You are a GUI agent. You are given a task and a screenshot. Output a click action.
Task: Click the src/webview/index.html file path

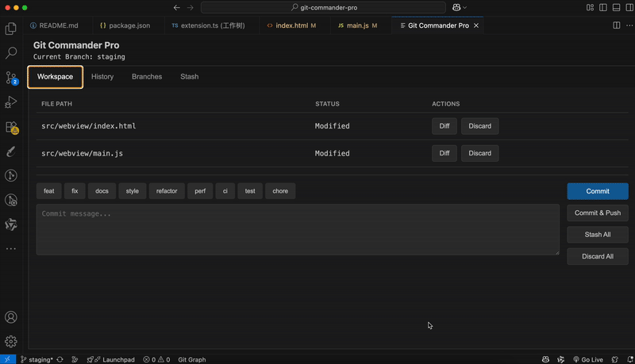pos(89,126)
